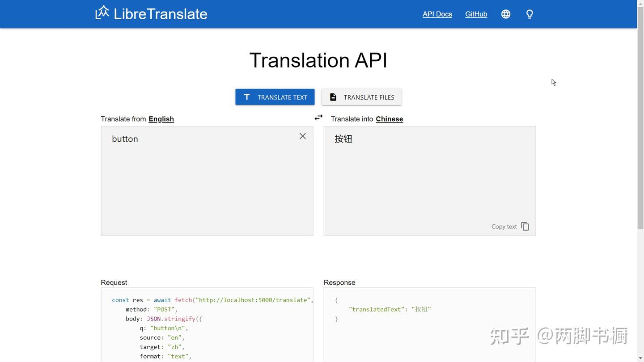Clear the source text with X icon

tap(303, 136)
